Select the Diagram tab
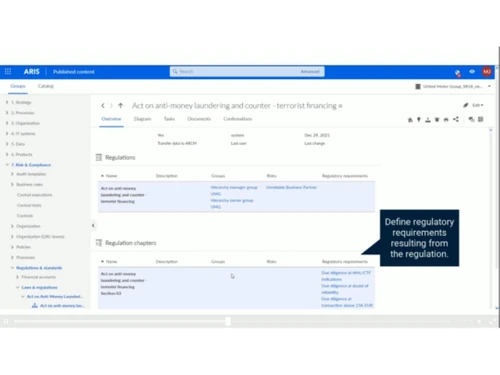This screenshot has width=500, height=375. coord(142,119)
